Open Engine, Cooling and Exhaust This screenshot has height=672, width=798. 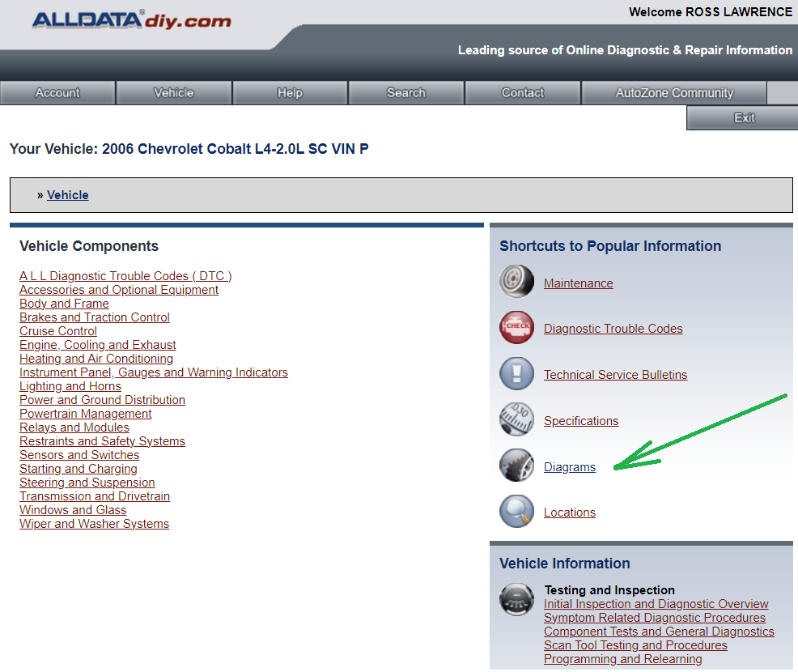[98, 345]
